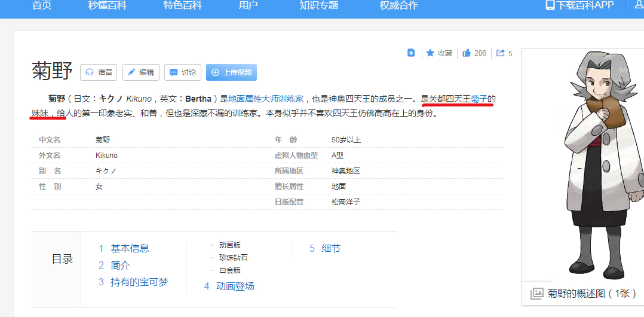Viewport: 644px width, 317px height.
Task: Click the thumbs-up like icon
Action: 467,53
